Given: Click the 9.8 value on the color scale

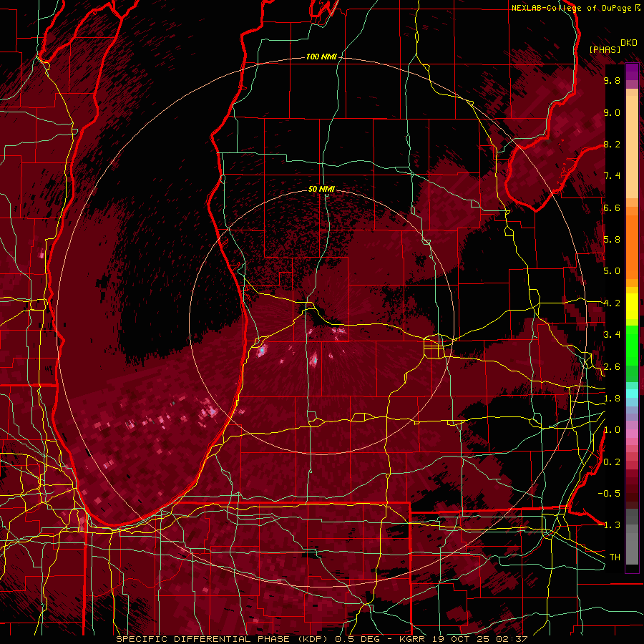Looking at the screenshot, I should pos(612,80).
